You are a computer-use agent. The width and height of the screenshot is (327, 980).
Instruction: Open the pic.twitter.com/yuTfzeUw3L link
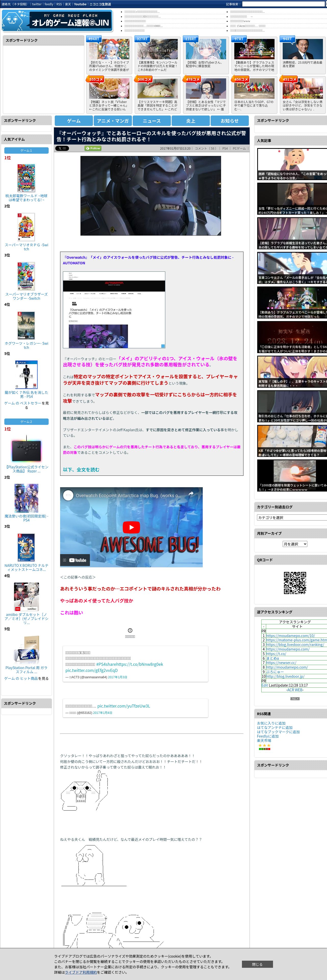[123, 706]
